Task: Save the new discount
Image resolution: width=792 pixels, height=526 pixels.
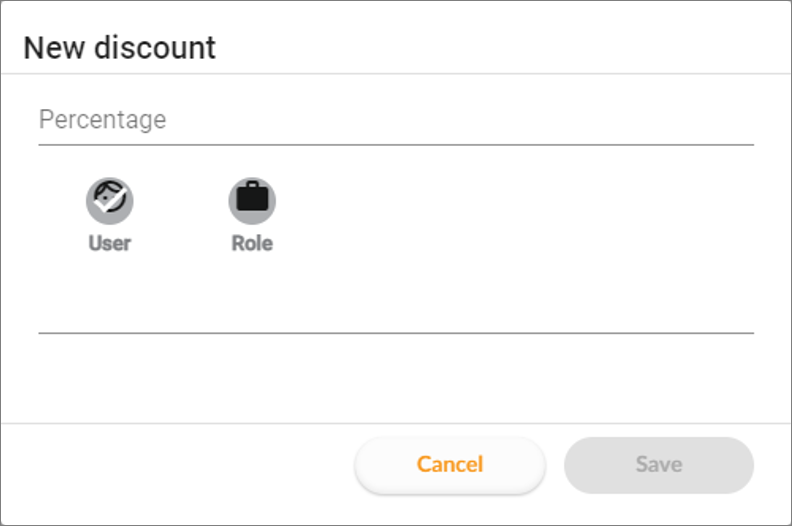Action: 659,465
